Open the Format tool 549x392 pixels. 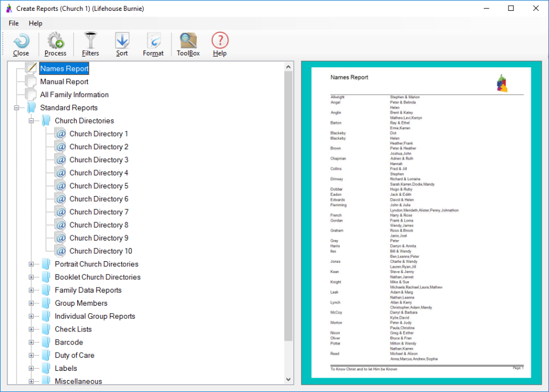[x=153, y=42]
